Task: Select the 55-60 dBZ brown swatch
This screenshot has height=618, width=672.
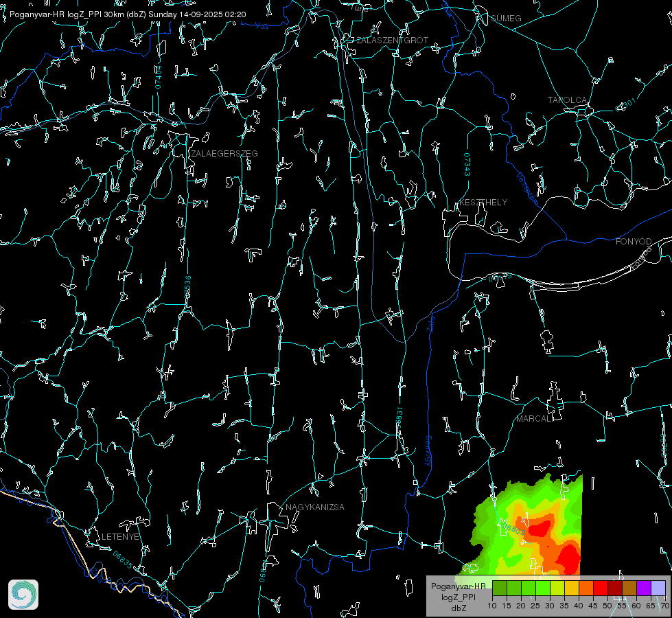Action: (629, 588)
